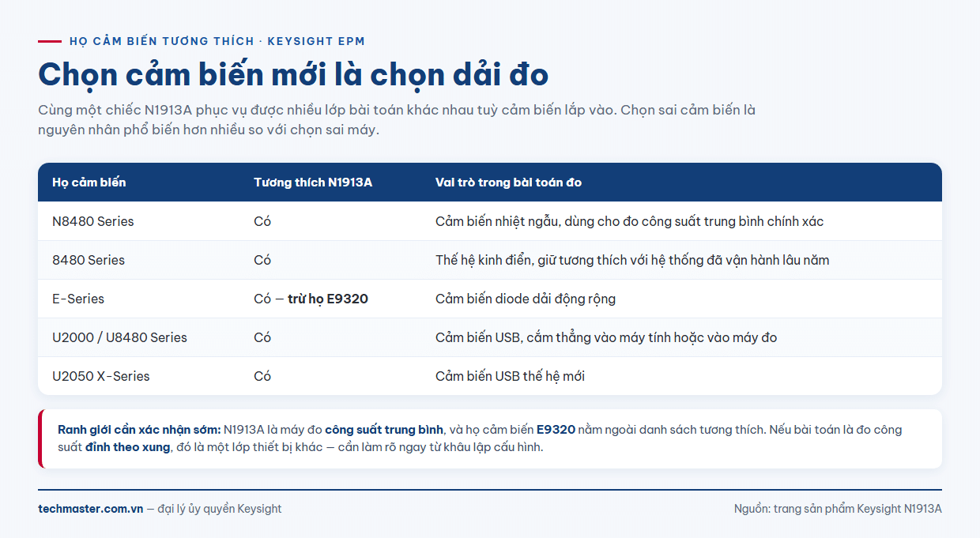
Task: Click 'Có' in the 8480 Series row
Action: tap(262, 260)
